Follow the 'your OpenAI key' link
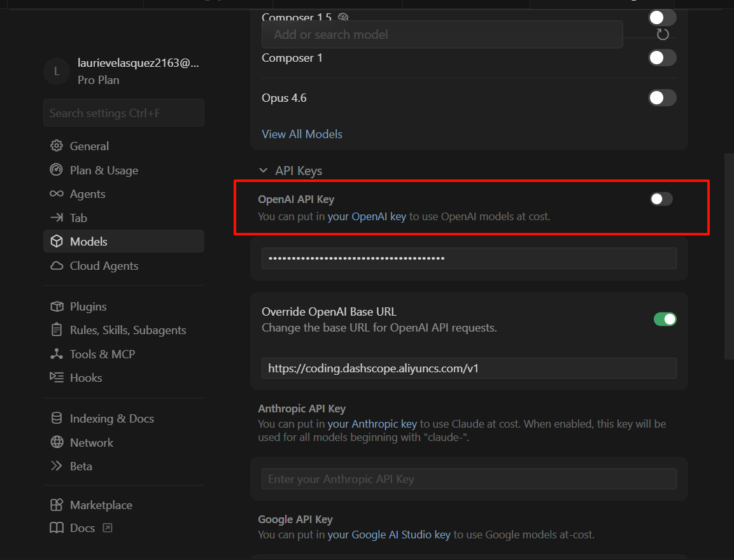Screen dimensions: 734x560 pos(367,216)
